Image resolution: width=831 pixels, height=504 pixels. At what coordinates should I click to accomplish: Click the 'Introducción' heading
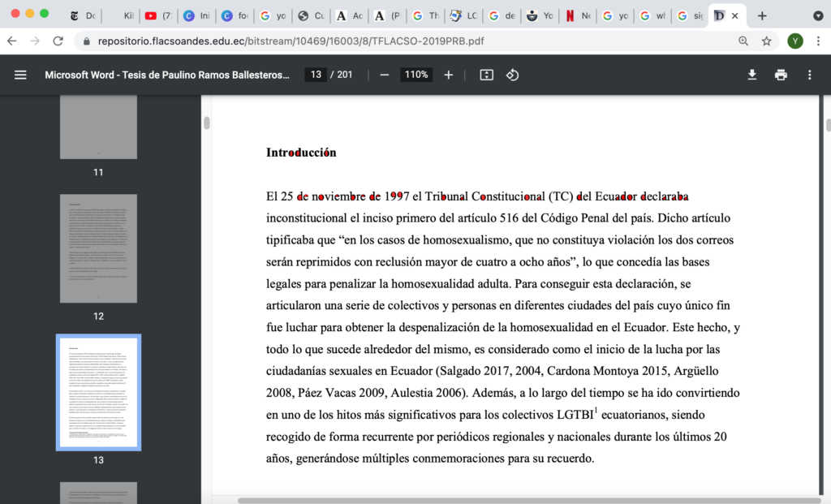[x=301, y=153]
